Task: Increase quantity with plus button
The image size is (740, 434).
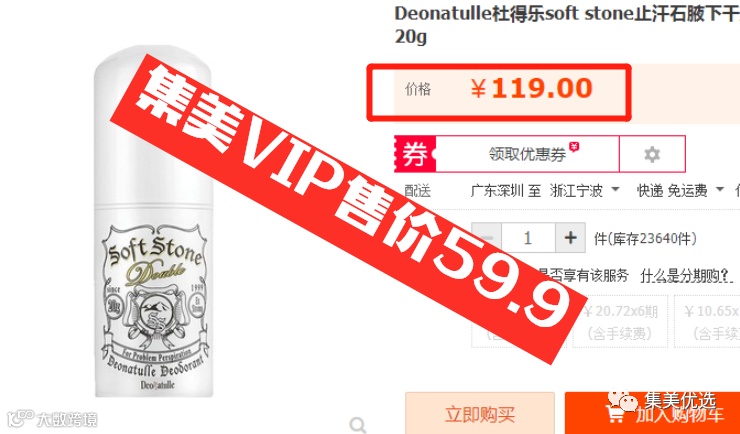Action: (571, 237)
